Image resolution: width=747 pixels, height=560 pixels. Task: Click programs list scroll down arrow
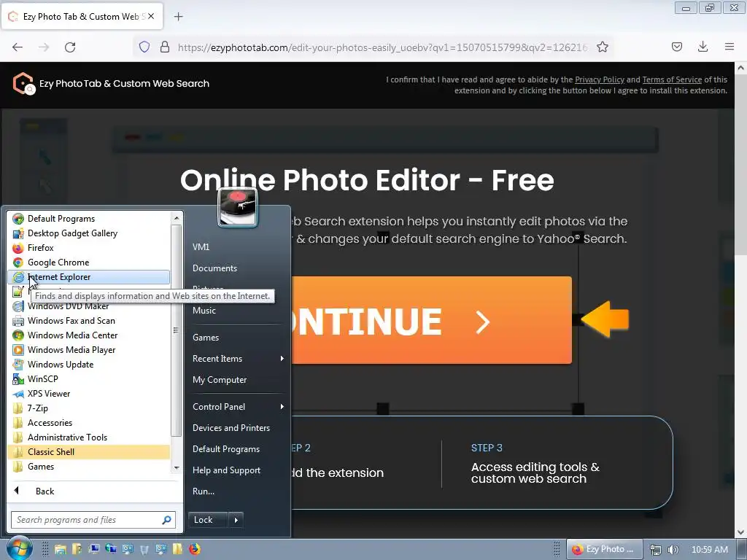tap(177, 467)
